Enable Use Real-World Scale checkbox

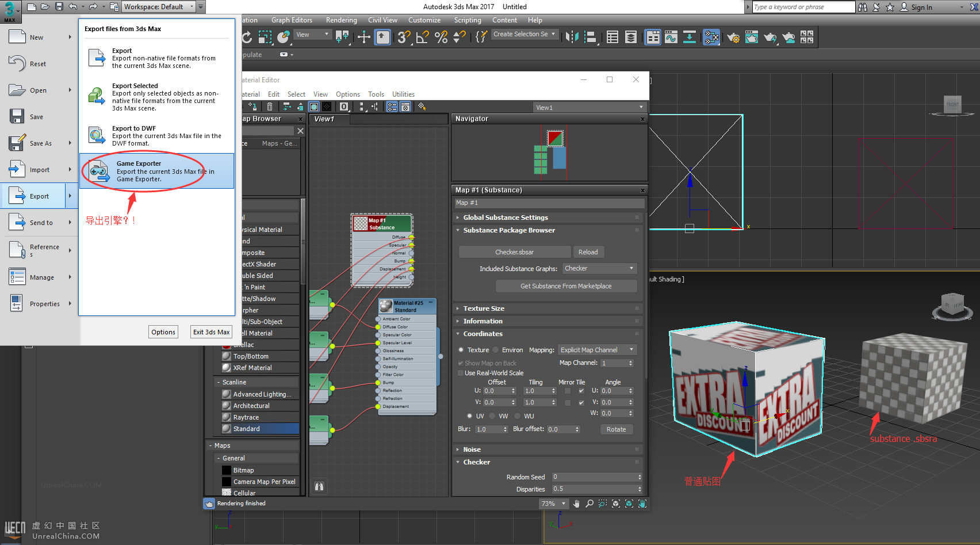coord(461,373)
